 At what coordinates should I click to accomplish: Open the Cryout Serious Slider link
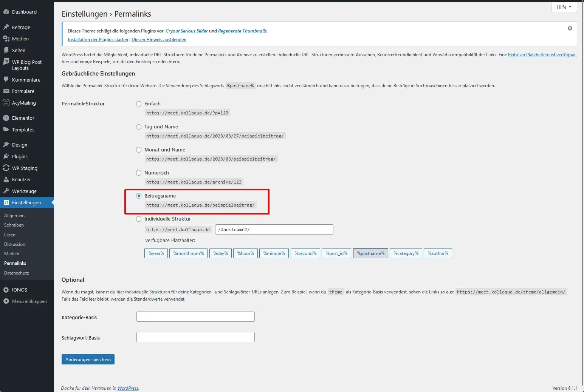(187, 31)
